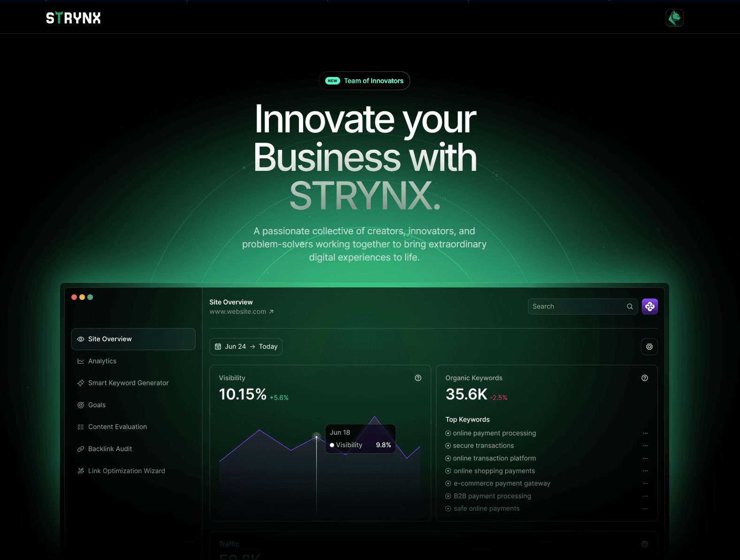Follow the www.website.com link
Viewport: 740px width, 560px height.
click(x=238, y=312)
